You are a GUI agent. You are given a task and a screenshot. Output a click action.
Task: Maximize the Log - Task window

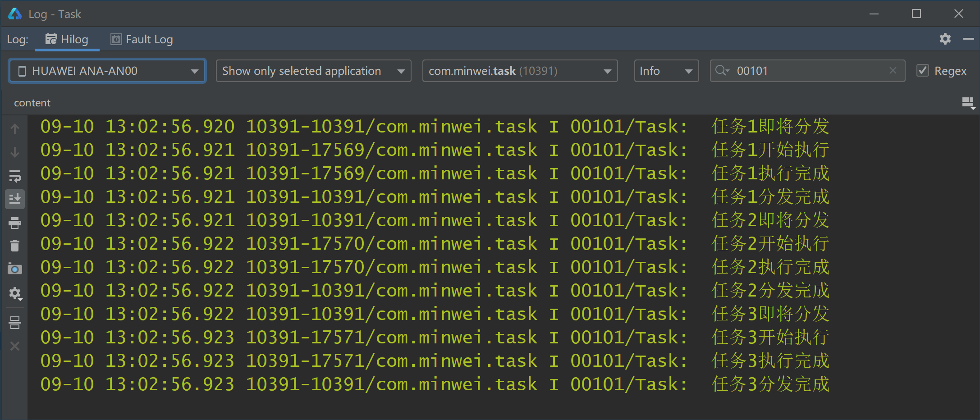point(916,14)
